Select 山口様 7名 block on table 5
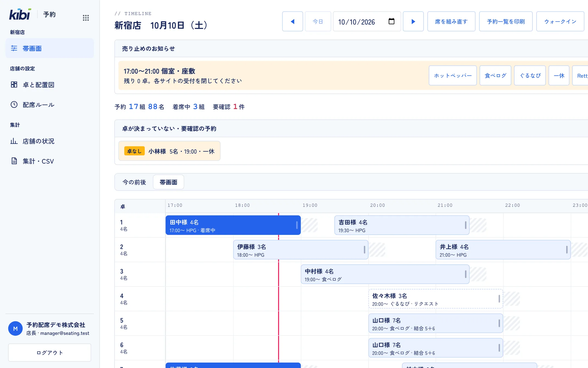 tap(436, 323)
